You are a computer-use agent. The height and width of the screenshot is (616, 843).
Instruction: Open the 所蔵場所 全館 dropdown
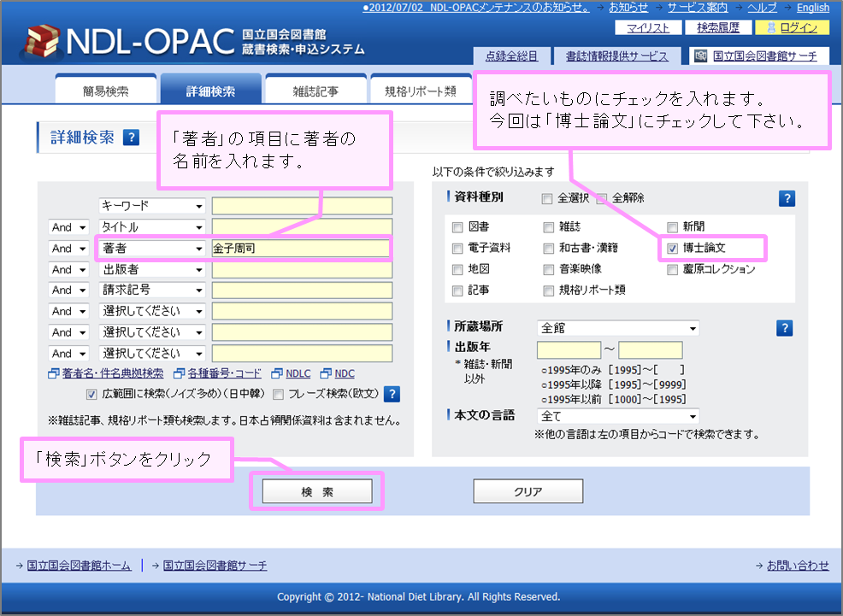[x=618, y=327]
